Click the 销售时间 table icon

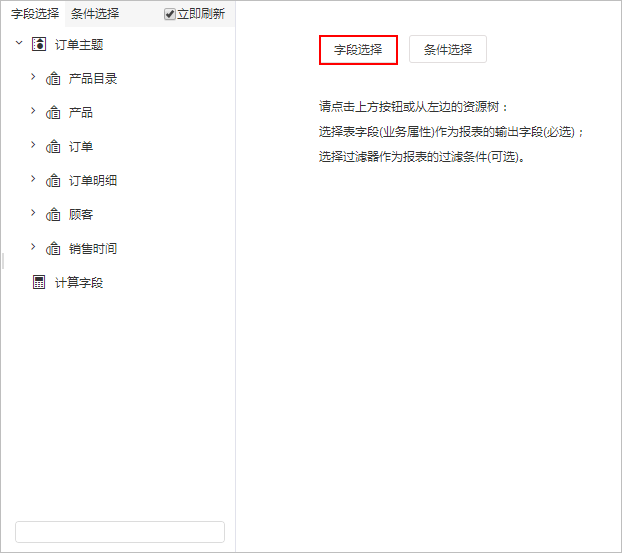pos(53,249)
